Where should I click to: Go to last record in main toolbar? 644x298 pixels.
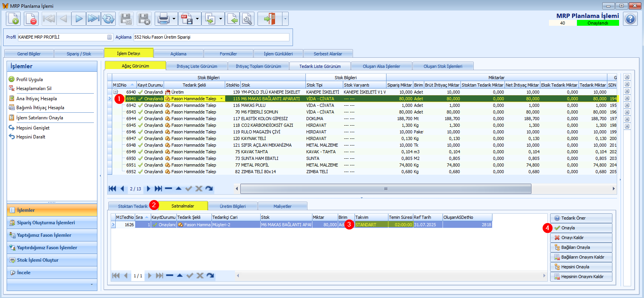click(x=94, y=19)
